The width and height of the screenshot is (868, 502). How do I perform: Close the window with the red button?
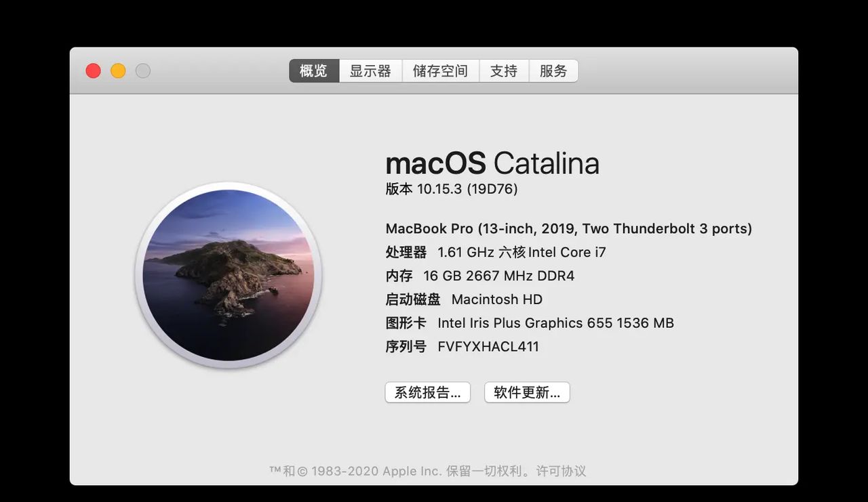click(x=93, y=70)
